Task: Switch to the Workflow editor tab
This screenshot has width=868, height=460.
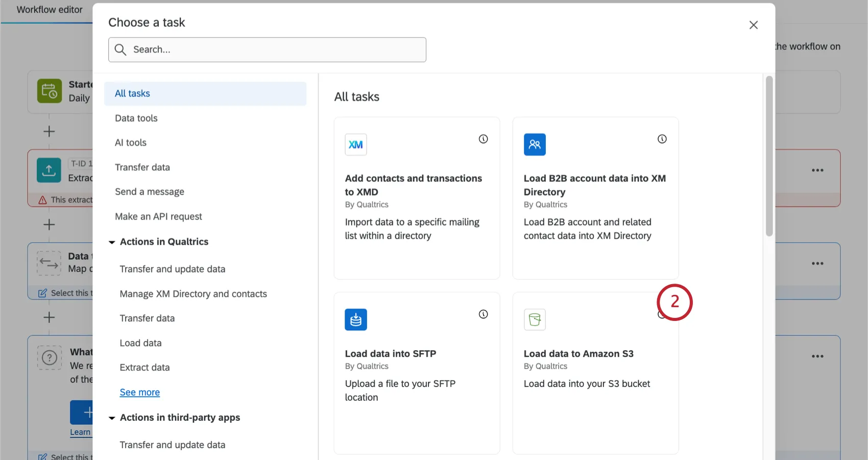Action: pos(50,10)
